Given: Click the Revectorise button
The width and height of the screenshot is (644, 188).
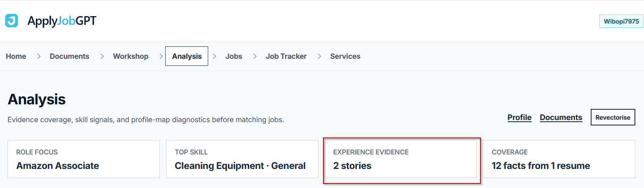Looking at the screenshot, I should pos(613,117).
